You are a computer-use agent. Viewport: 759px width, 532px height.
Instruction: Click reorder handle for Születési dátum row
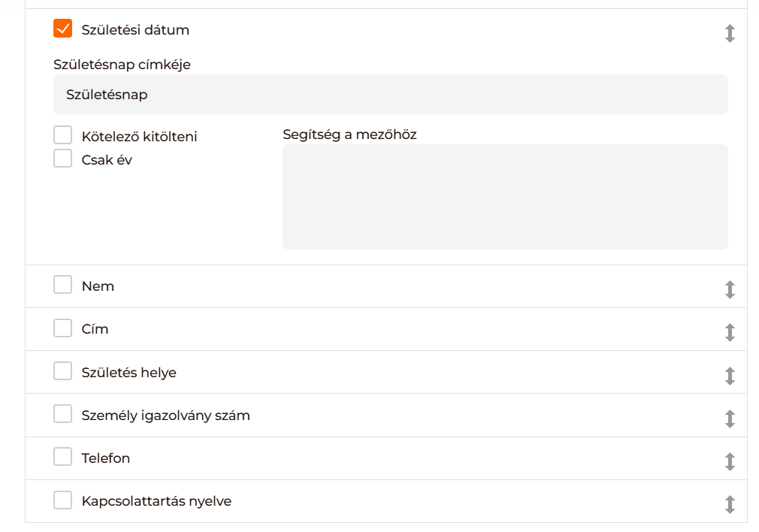coord(729,33)
